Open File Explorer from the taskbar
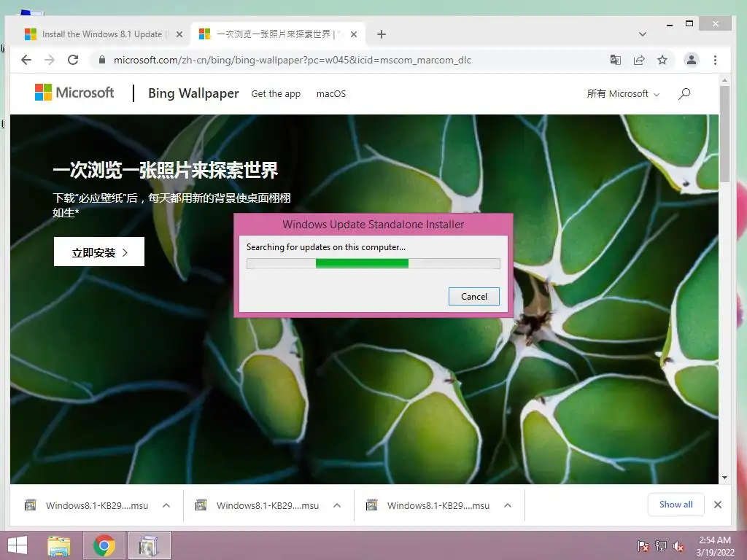The image size is (747, 560). [x=59, y=545]
